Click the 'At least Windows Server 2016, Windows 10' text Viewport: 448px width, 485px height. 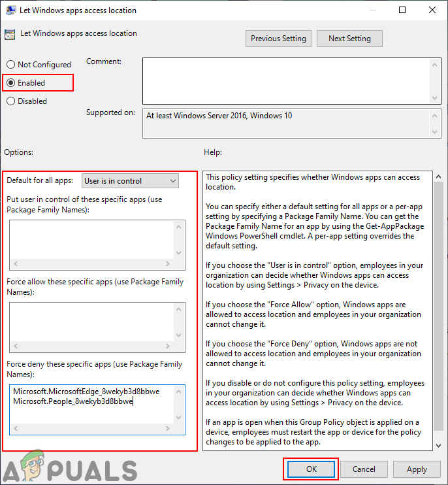[x=219, y=116]
